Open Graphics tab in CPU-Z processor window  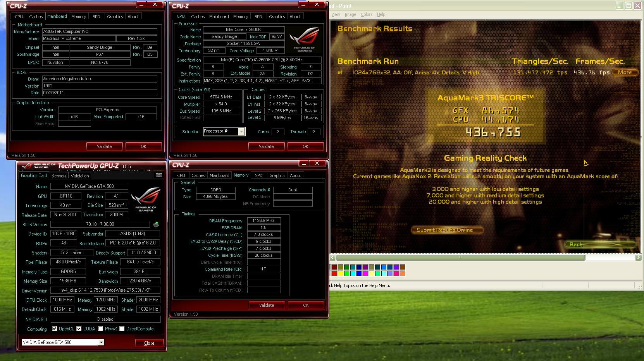pos(277,17)
